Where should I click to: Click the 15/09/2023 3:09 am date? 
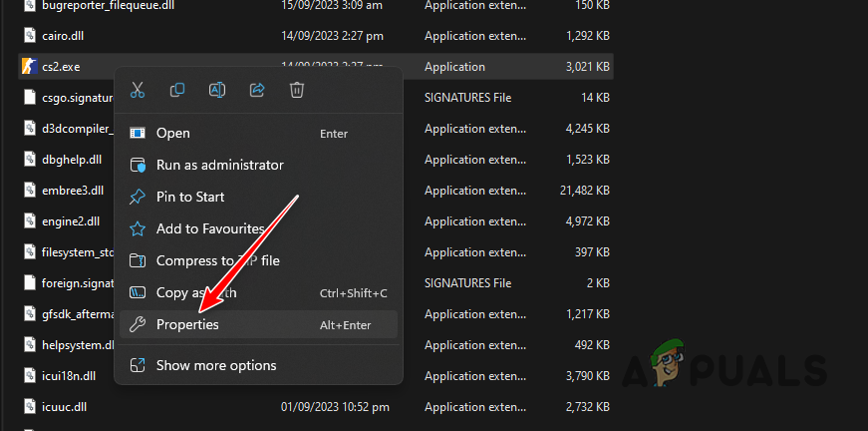point(332,5)
